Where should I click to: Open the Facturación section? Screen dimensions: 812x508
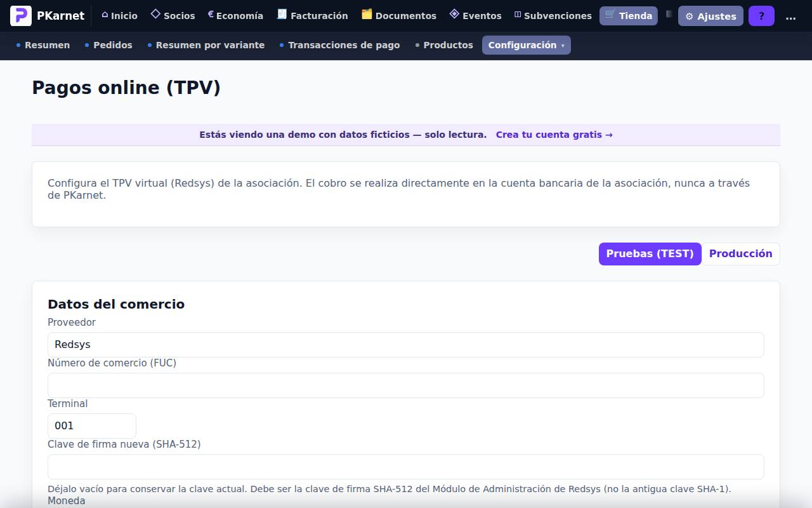pos(313,16)
